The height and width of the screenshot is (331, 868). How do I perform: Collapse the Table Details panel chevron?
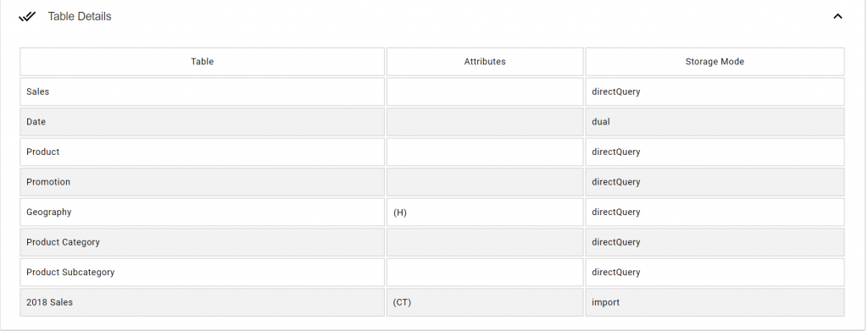tap(837, 17)
